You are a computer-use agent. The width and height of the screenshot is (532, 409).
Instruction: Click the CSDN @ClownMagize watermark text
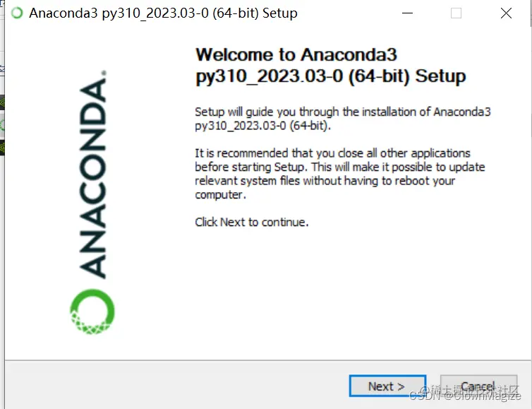coord(465,396)
